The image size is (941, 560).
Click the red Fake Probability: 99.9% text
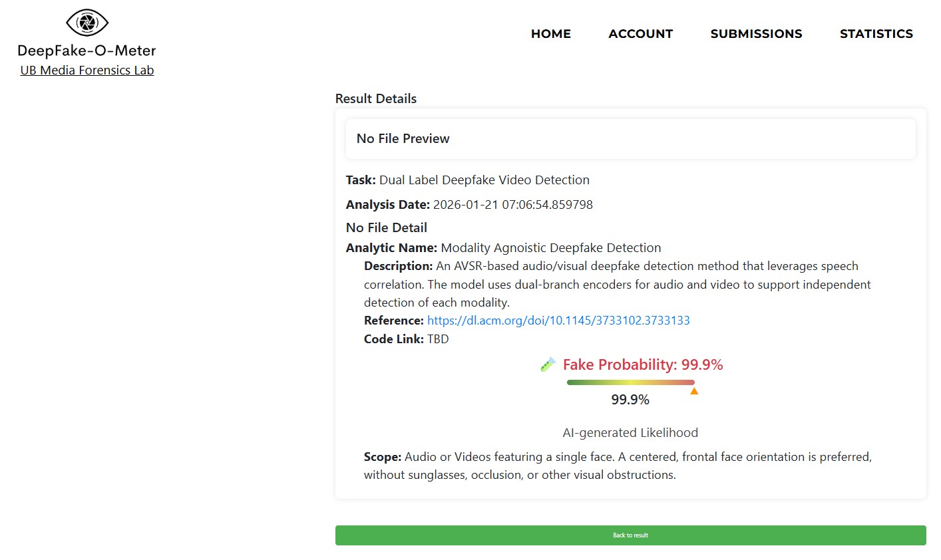(643, 364)
